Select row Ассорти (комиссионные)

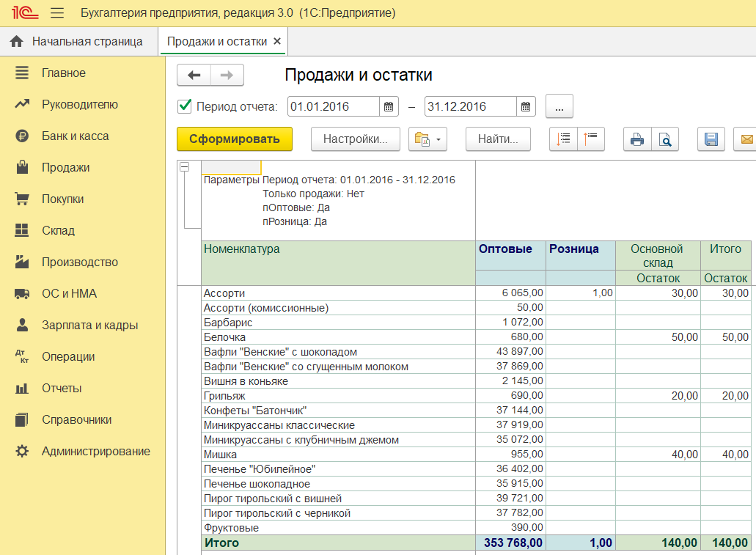pyautogui.click(x=475, y=308)
